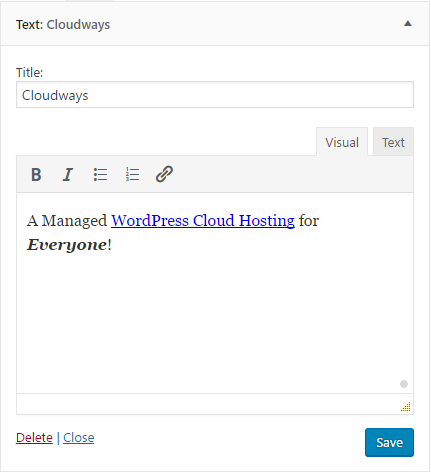This screenshot has width=431, height=472.
Task: Click the insert link chain icon
Action: (164, 174)
